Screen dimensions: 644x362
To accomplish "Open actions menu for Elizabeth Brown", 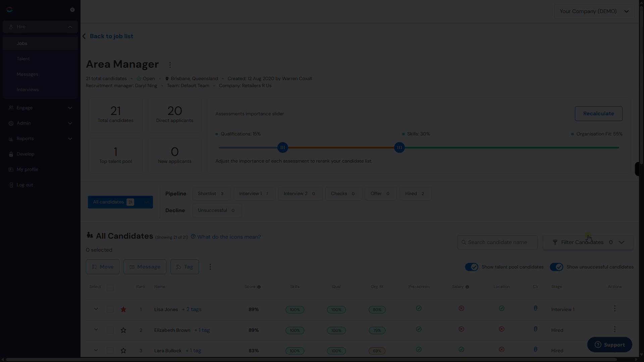I will (615, 329).
